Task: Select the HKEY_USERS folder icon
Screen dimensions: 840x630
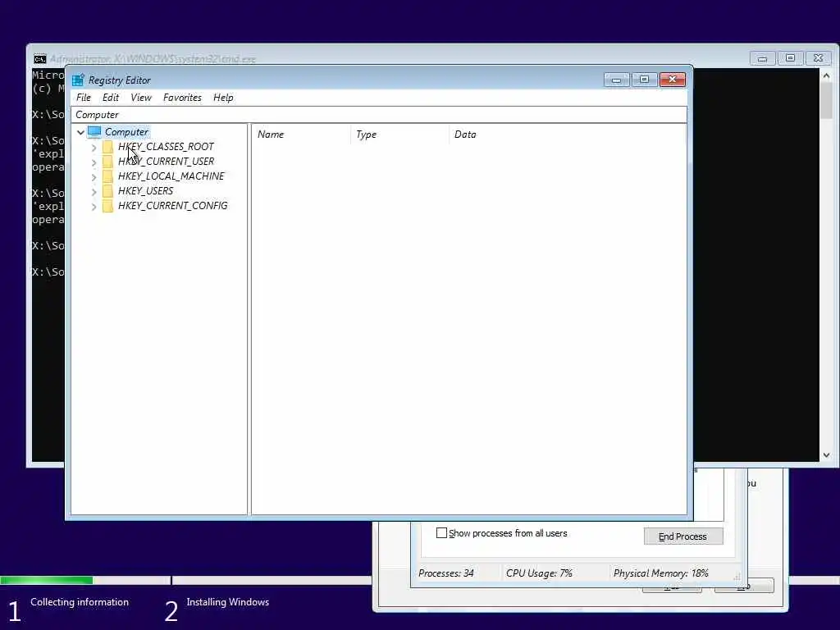Action: (x=107, y=190)
